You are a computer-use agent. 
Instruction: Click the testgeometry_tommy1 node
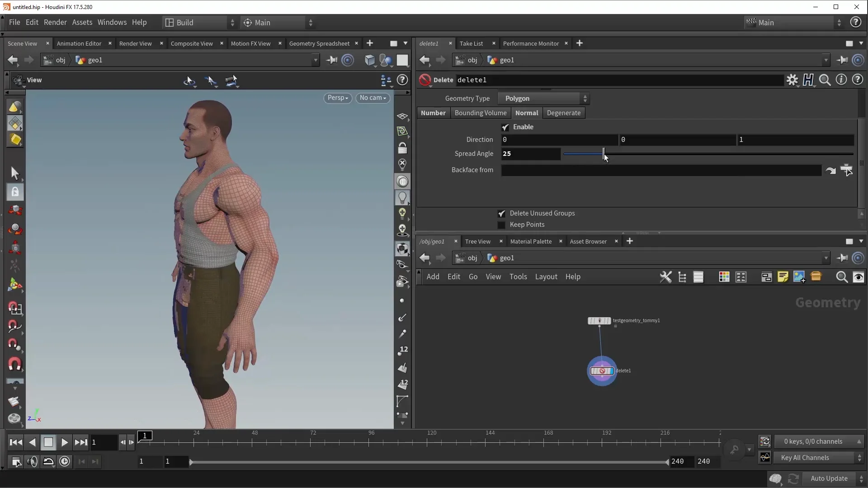[x=599, y=321]
